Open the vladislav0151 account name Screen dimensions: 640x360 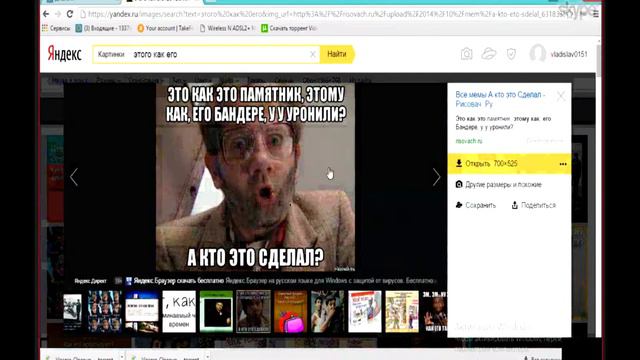(x=569, y=54)
